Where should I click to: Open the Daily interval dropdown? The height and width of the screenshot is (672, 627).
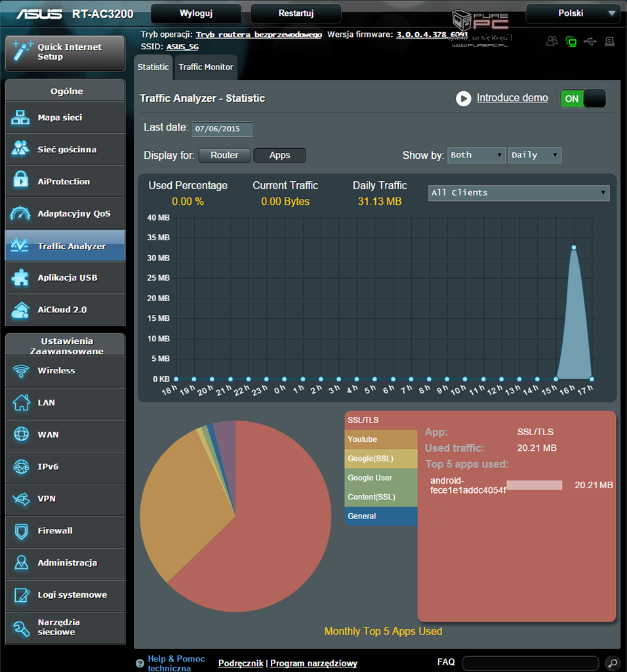click(535, 155)
